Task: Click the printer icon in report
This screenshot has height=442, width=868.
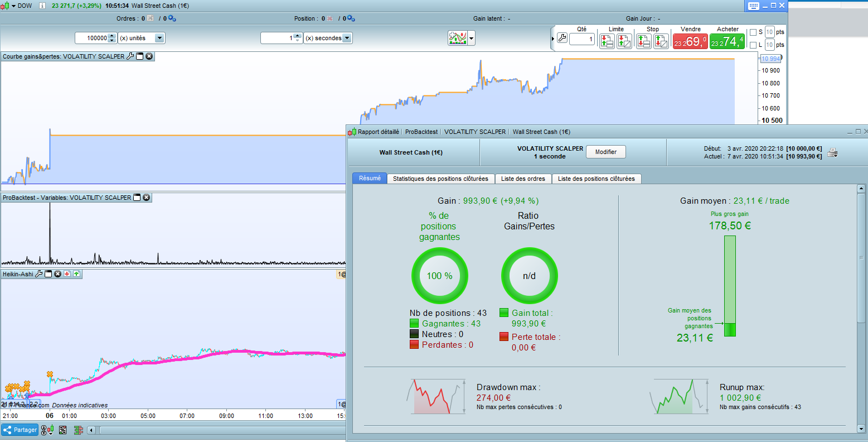Action: tap(832, 153)
